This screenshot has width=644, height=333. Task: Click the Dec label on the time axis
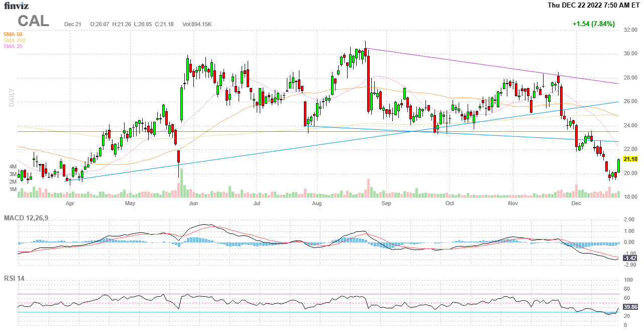[x=576, y=203]
